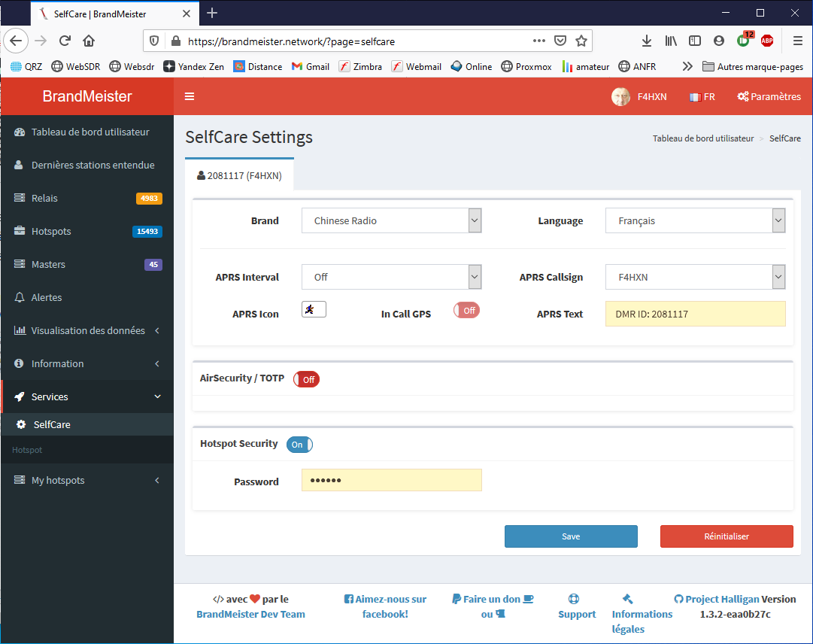Click the Réinitialiser button

(727, 536)
